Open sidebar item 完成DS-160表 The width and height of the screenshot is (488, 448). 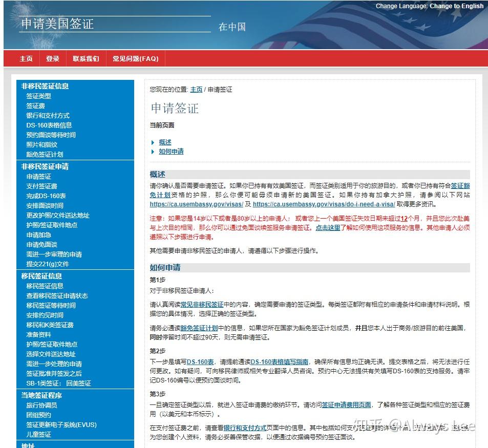coord(46,196)
